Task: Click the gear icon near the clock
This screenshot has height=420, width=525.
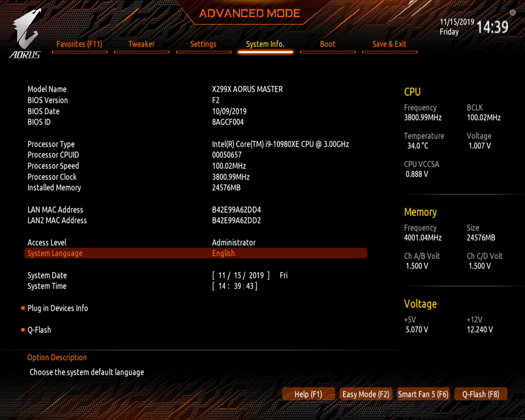Action: (513, 13)
